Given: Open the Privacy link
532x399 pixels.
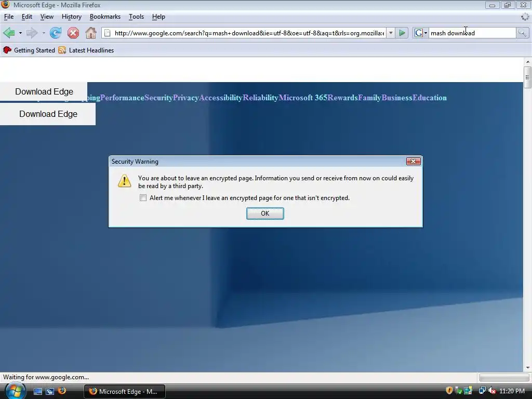Looking at the screenshot, I should (x=186, y=98).
